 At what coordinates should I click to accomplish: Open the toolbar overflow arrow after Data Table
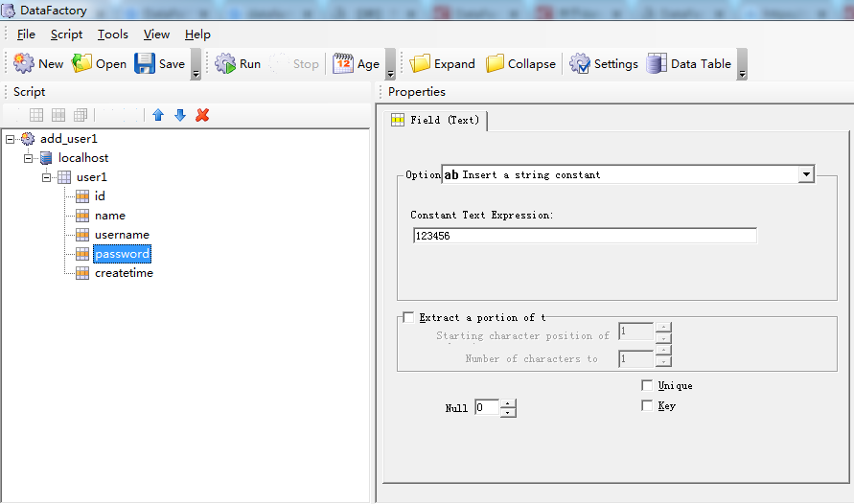pyautogui.click(x=742, y=64)
